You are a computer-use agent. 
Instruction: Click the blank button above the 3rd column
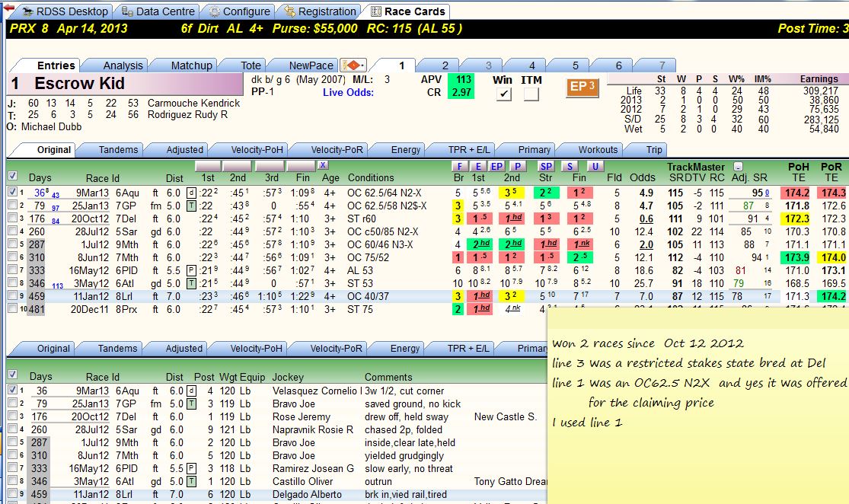tap(269, 166)
